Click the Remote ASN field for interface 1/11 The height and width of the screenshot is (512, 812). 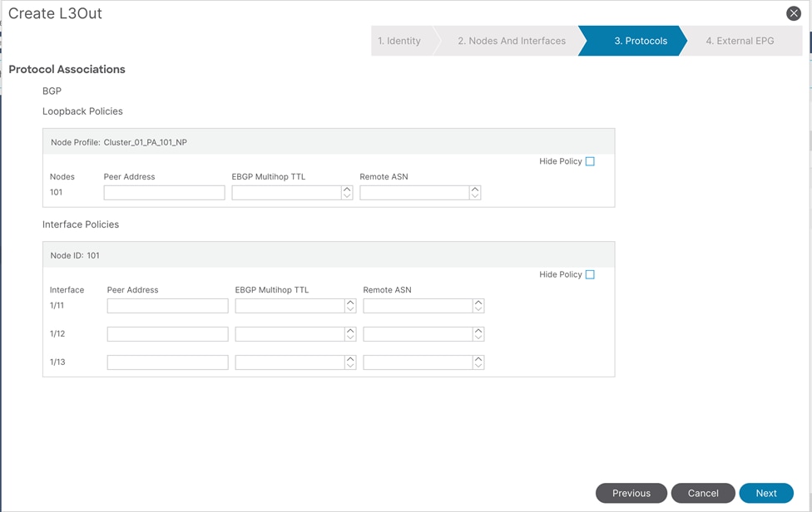pos(416,305)
